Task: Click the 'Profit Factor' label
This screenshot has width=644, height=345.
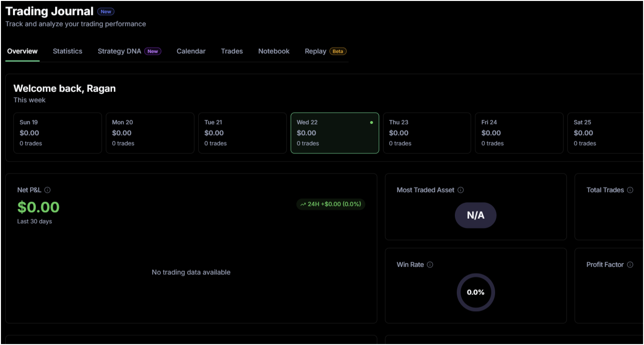Action: click(605, 265)
